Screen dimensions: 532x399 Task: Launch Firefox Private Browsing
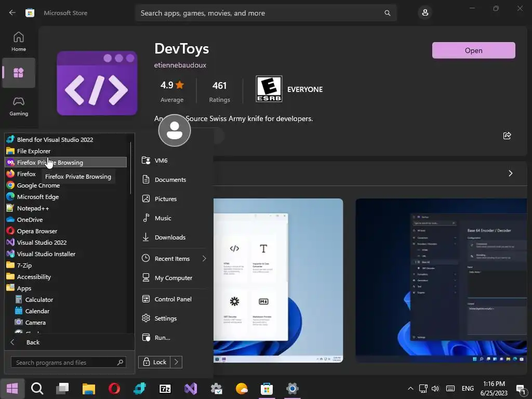(66, 163)
